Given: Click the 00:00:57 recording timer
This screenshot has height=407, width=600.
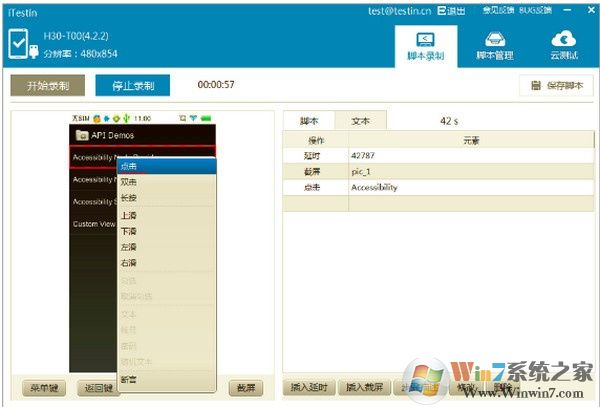Looking at the screenshot, I should tap(216, 85).
